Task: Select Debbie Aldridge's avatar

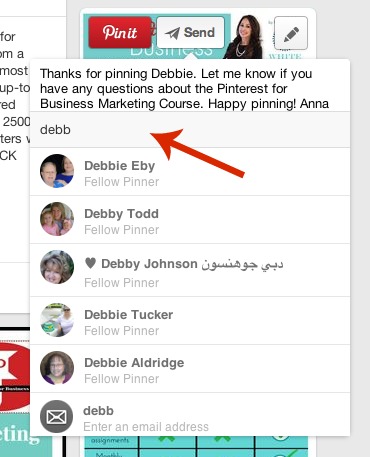Action: pyautogui.click(x=57, y=368)
